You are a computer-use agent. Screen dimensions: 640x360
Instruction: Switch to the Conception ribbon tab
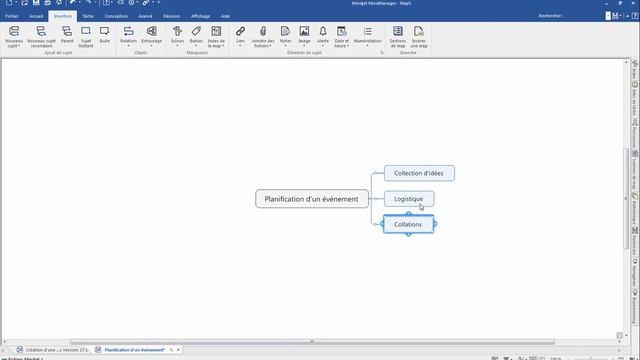tap(116, 16)
